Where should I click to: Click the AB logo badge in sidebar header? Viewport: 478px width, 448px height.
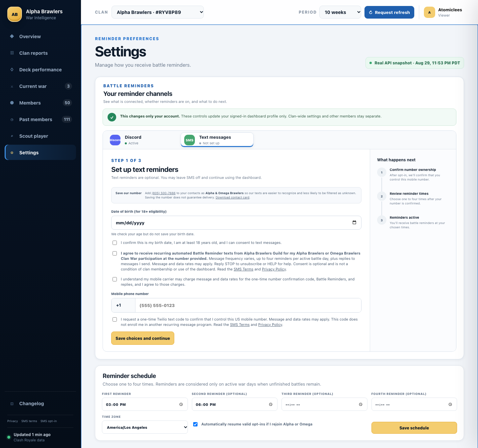15,14
